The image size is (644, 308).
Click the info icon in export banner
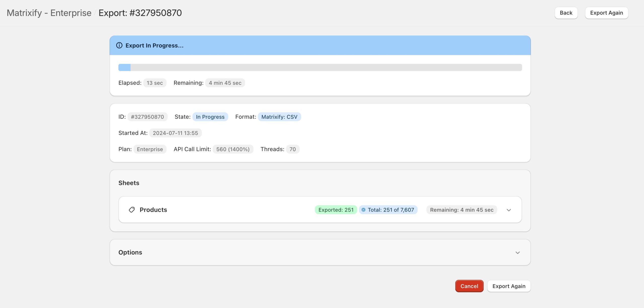click(119, 45)
